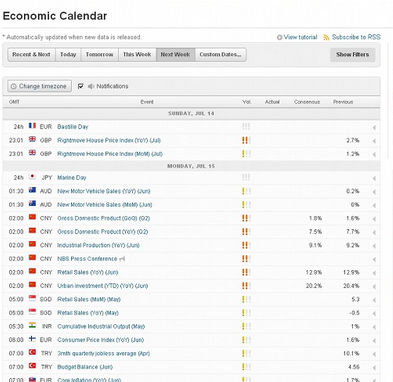Click Singapore flag on Retail Sales (MoM) row
393x382 pixels.
pyautogui.click(x=32, y=298)
